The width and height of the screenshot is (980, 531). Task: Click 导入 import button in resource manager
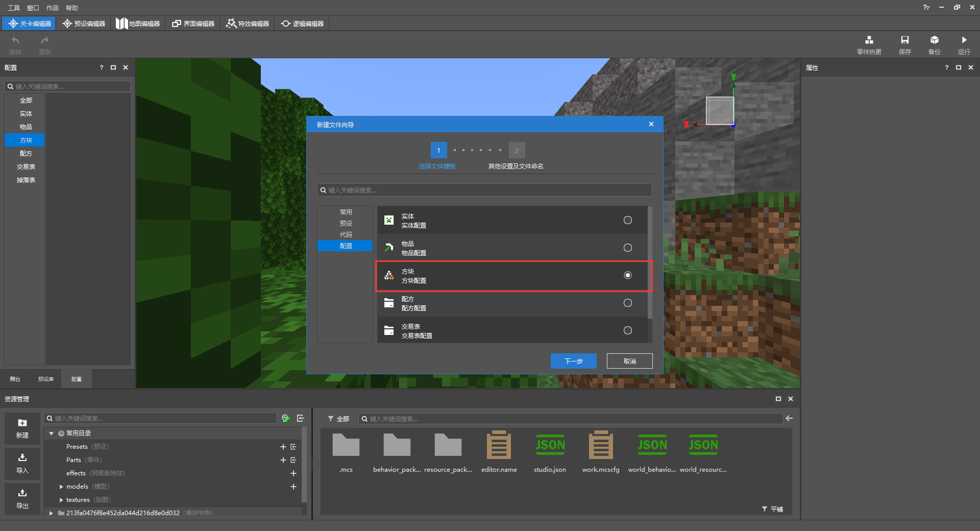(x=22, y=464)
